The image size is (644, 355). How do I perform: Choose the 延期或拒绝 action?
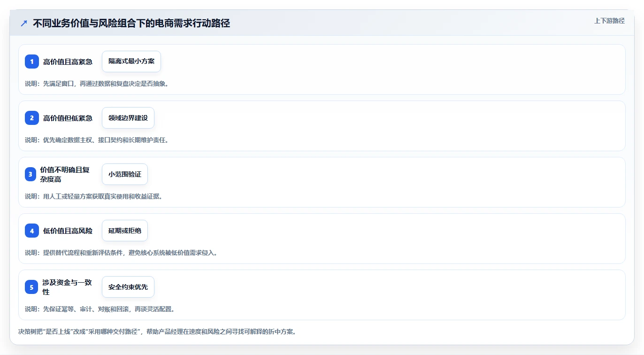125,231
